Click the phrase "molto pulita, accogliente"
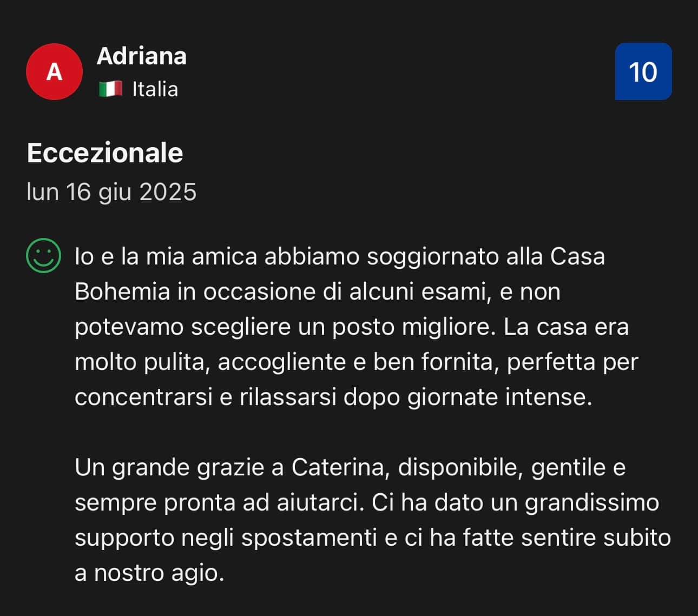Screen dimensions: 698x616 [210, 362]
